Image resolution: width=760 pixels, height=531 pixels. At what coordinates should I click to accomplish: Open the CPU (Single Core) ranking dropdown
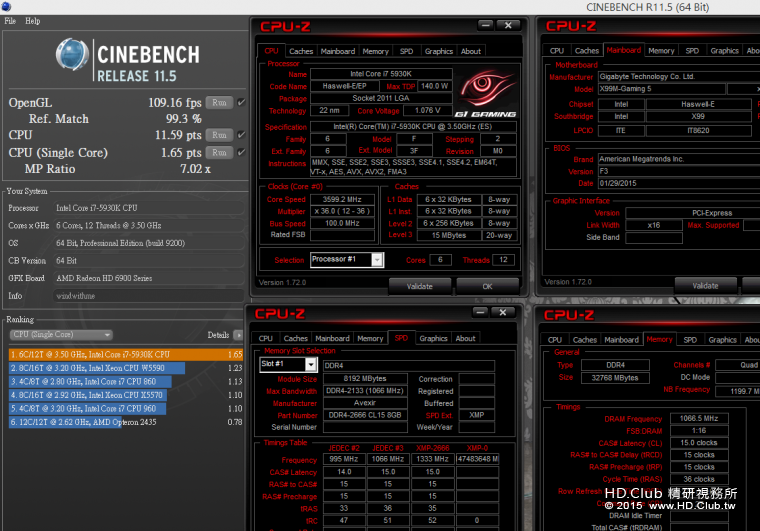pyautogui.click(x=61, y=335)
